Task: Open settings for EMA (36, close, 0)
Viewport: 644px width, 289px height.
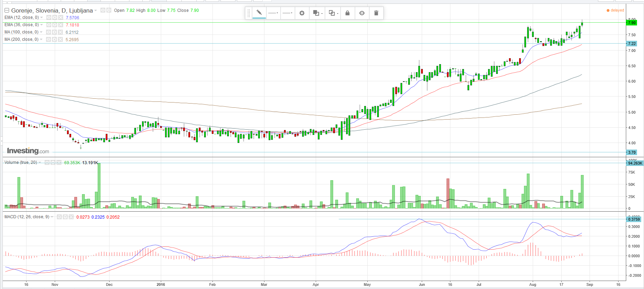Action: (55, 25)
